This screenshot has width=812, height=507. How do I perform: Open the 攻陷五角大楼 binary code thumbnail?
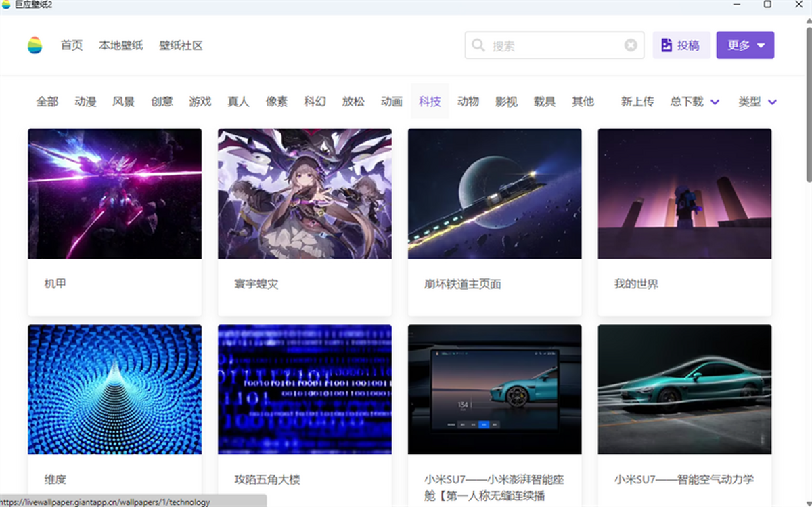click(304, 389)
